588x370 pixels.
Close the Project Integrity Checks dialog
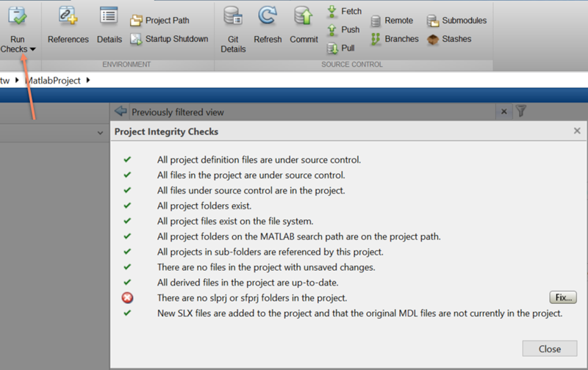point(549,349)
